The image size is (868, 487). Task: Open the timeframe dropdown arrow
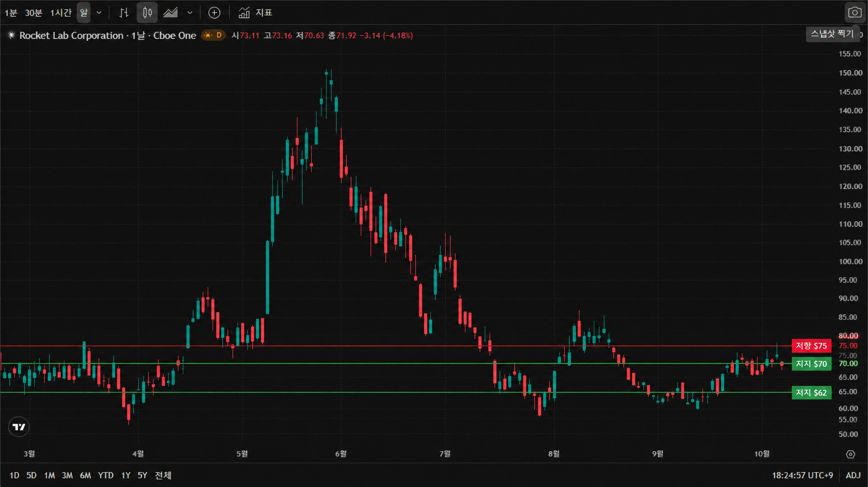click(99, 13)
